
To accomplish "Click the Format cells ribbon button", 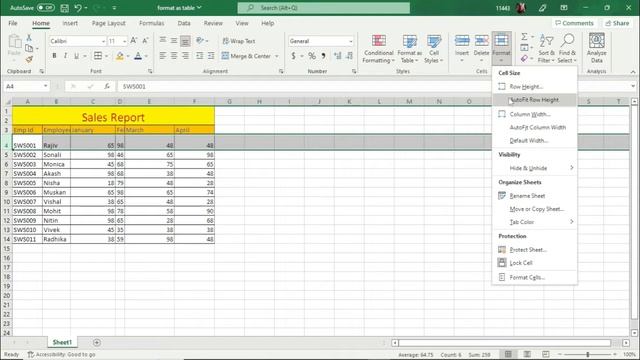I will (x=501, y=48).
